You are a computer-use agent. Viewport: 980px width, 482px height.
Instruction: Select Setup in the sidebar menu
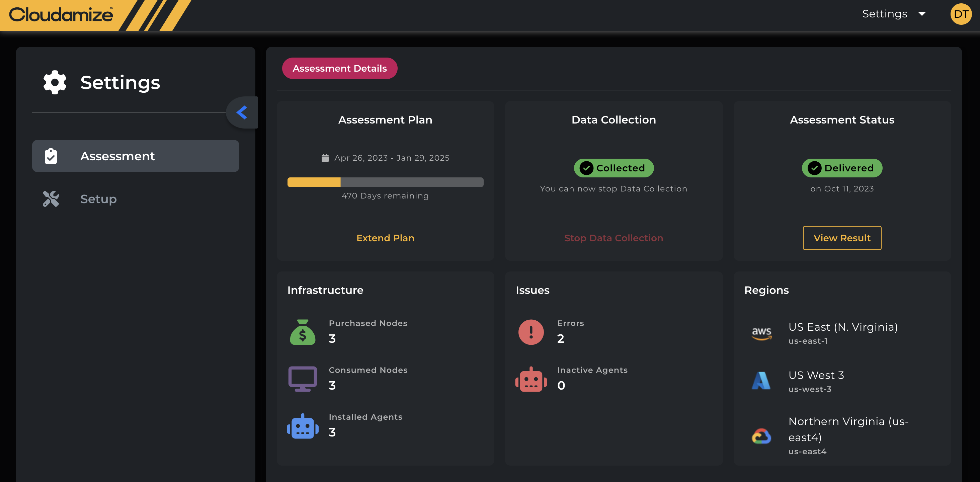pyautogui.click(x=136, y=198)
